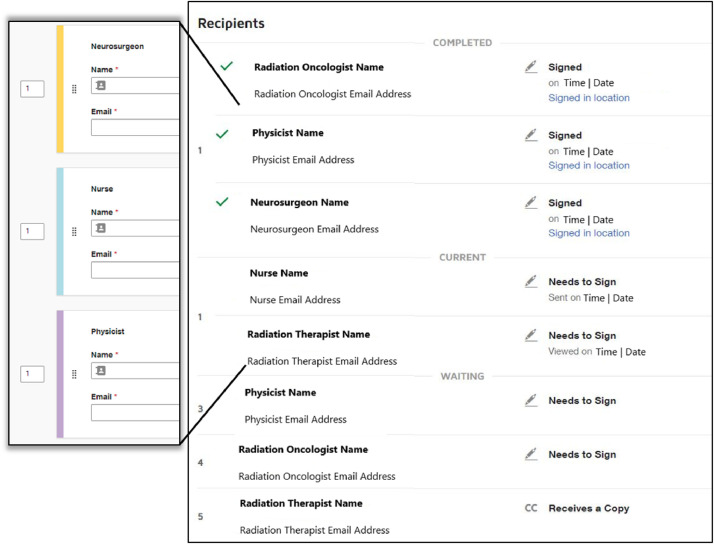The height and width of the screenshot is (544, 714).
Task: Open address book icon in Neurosurgeon Name field
Action: coord(101,86)
